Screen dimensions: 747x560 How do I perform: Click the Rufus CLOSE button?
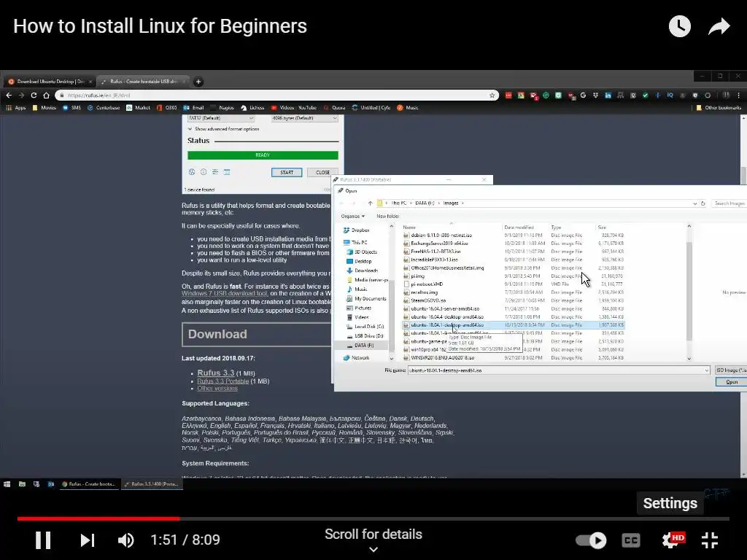point(322,172)
